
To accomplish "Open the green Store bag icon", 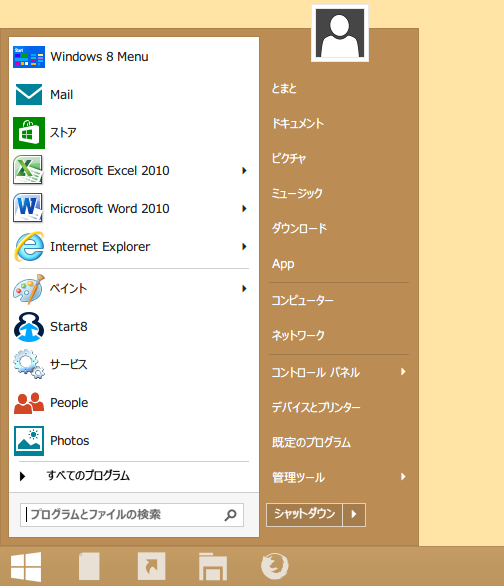I will point(29,133).
